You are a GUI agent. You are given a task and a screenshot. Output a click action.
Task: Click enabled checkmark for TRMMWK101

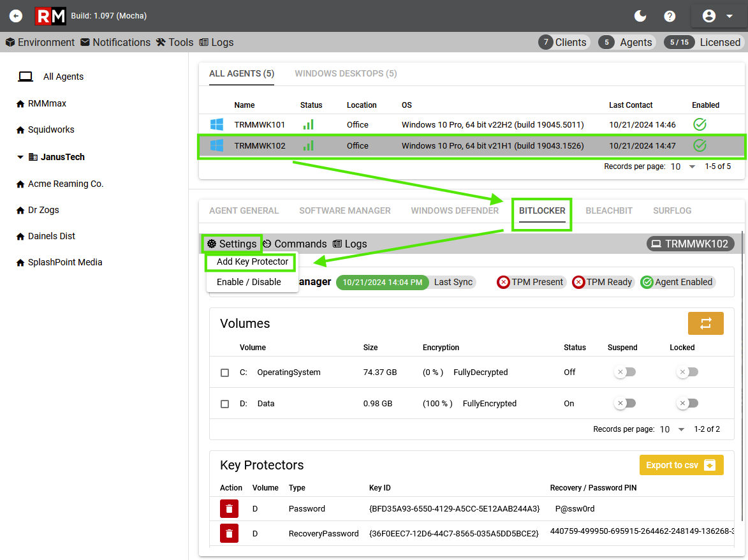point(700,124)
